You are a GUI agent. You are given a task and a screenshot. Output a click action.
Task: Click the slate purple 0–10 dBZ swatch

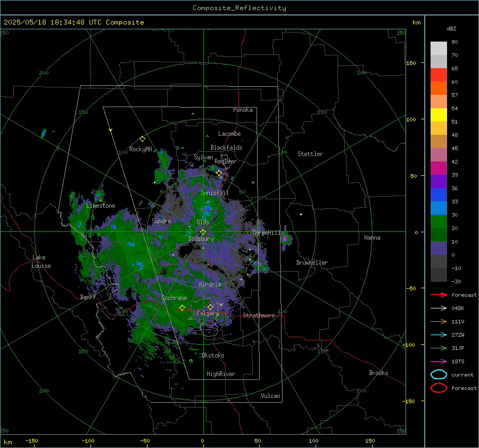tap(439, 248)
